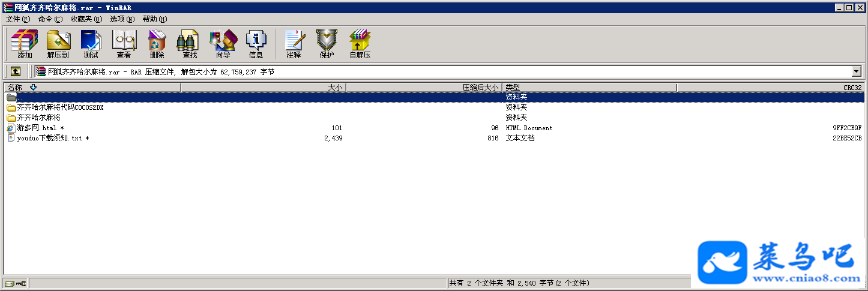Click the 注释 (Comment) toolbar icon

point(294,44)
